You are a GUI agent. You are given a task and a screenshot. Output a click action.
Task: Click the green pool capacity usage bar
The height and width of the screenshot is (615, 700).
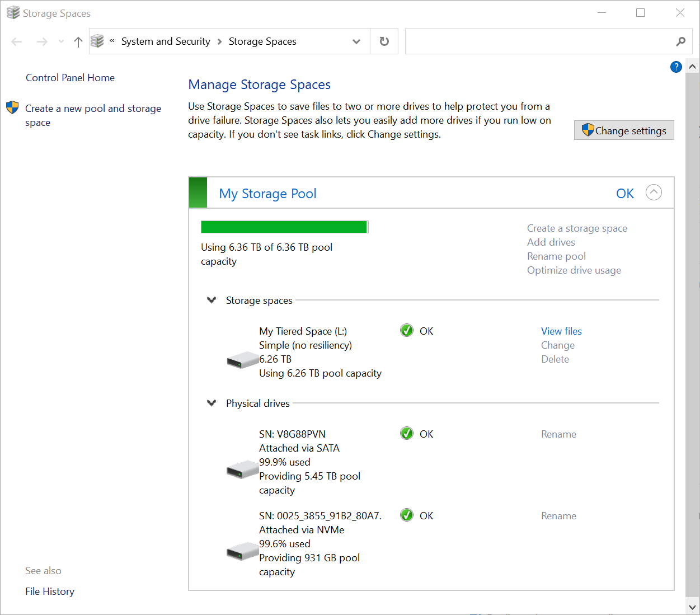tap(284, 227)
